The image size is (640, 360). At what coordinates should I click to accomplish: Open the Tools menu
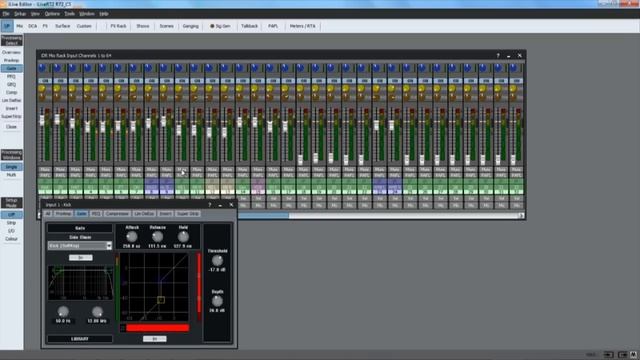point(70,14)
